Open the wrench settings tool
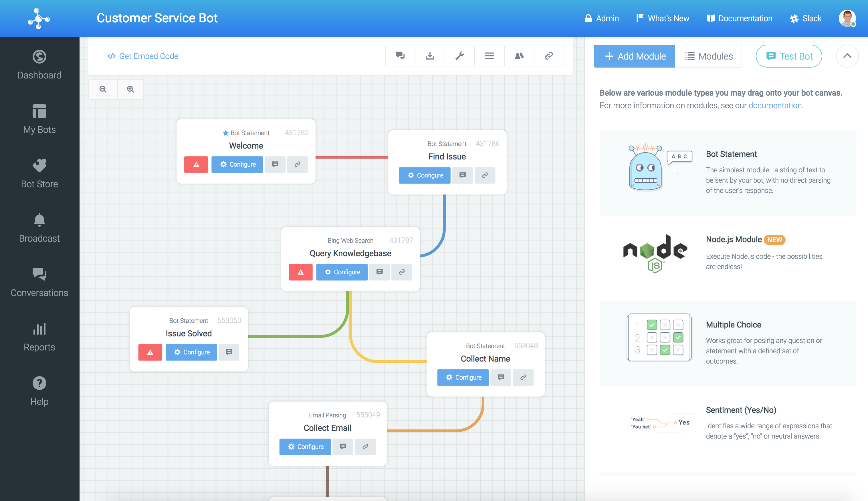The image size is (868, 501). tap(460, 56)
